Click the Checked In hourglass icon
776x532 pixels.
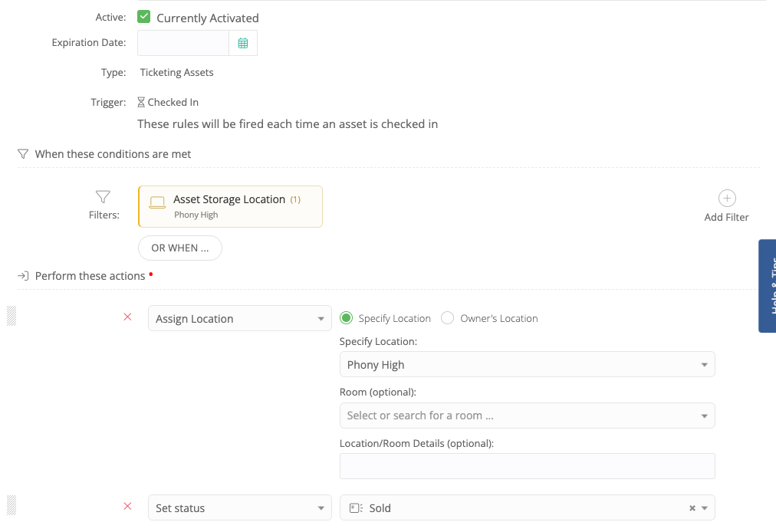point(141,103)
